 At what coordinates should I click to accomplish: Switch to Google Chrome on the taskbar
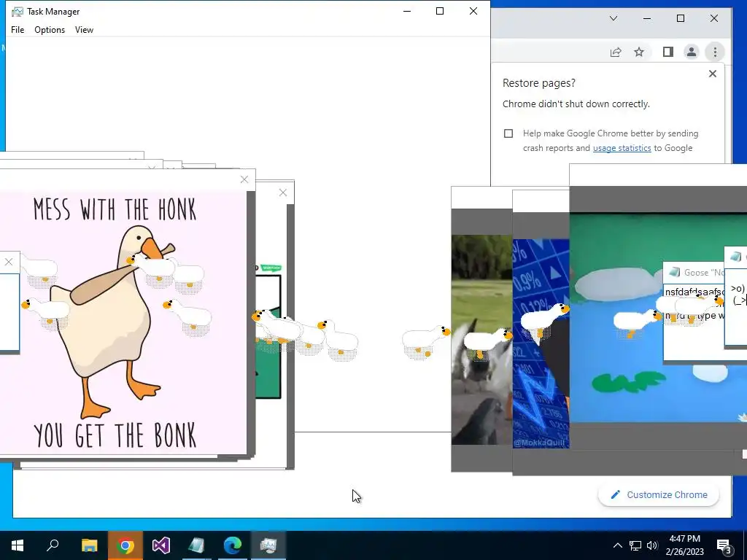coord(125,545)
